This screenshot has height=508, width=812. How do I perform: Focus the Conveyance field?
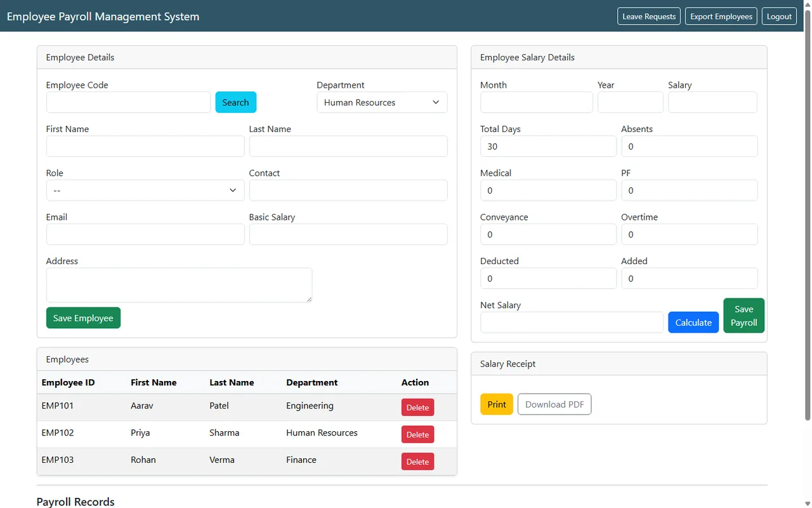point(548,234)
